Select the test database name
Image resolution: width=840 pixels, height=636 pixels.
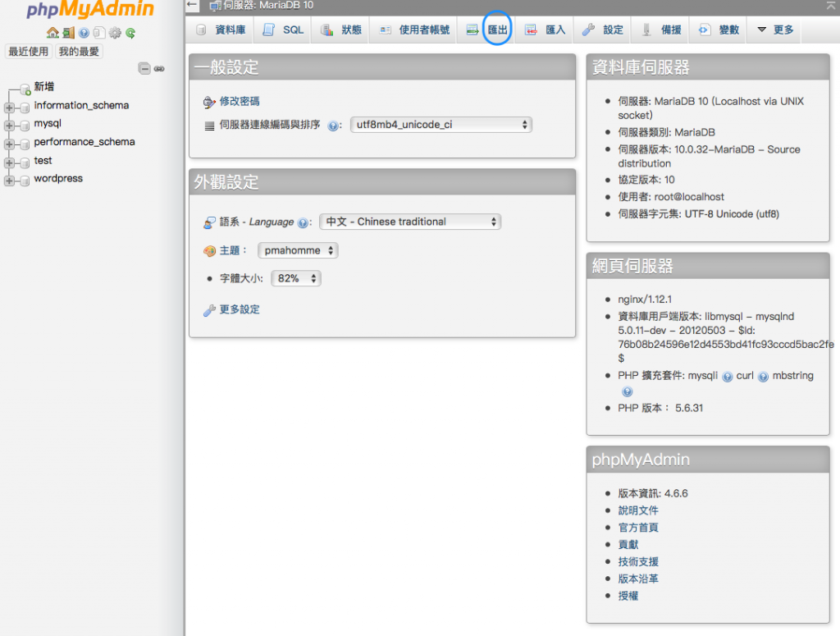pos(43,161)
